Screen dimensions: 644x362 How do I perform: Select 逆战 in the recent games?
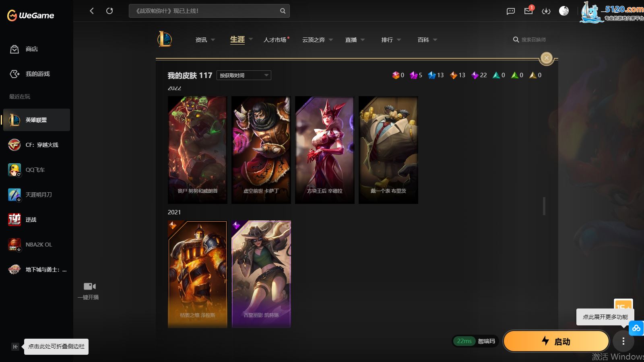(x=37, y=220)
